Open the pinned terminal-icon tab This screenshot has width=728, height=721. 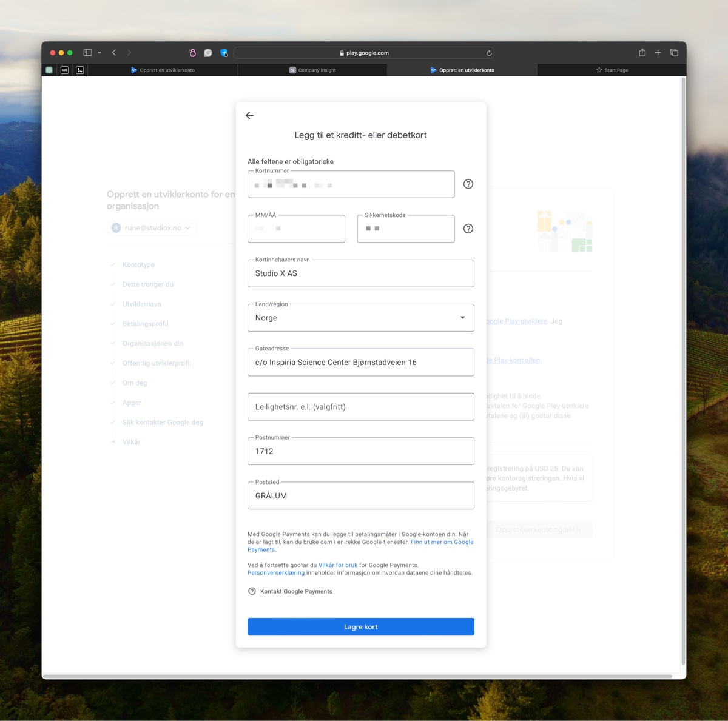[79, 70]
